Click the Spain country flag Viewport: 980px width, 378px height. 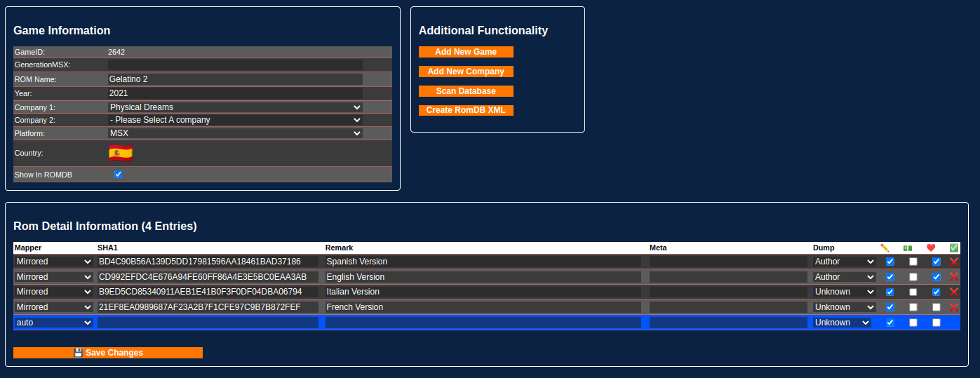[121, 153]
